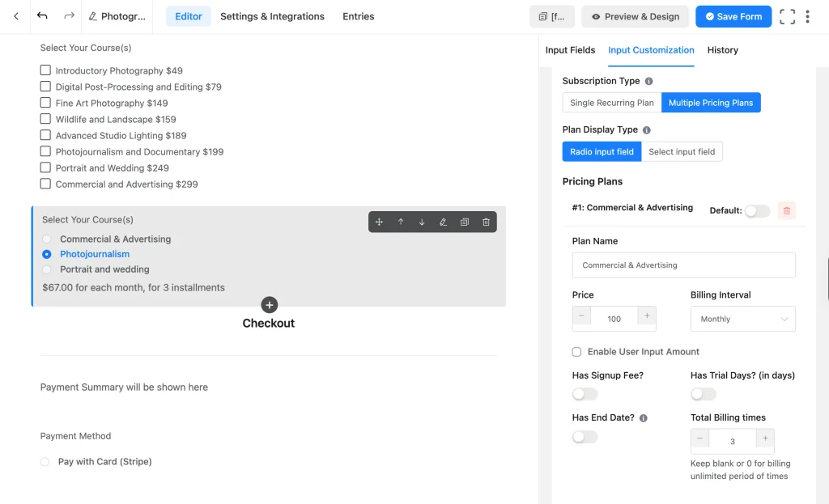829x504 pixels.
Task: Delete the Commercial & Advertising pricing plan
Action: click(787, 211)
